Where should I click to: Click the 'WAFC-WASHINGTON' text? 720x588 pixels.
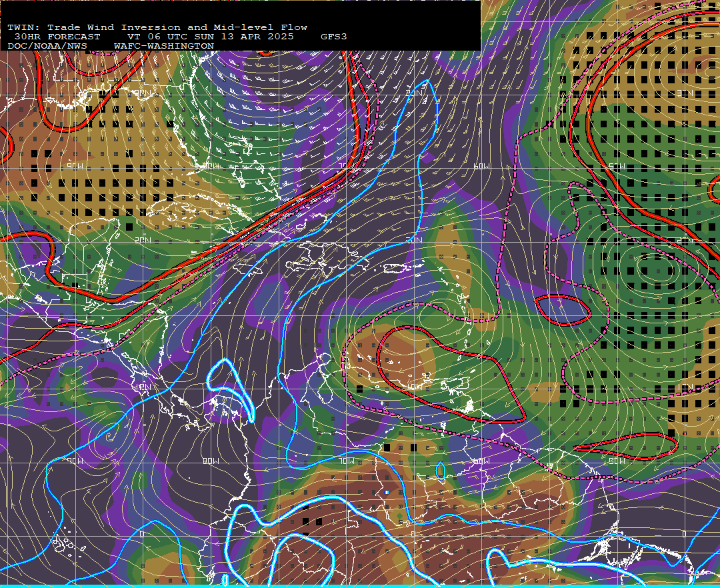click(x=164, y=46)
